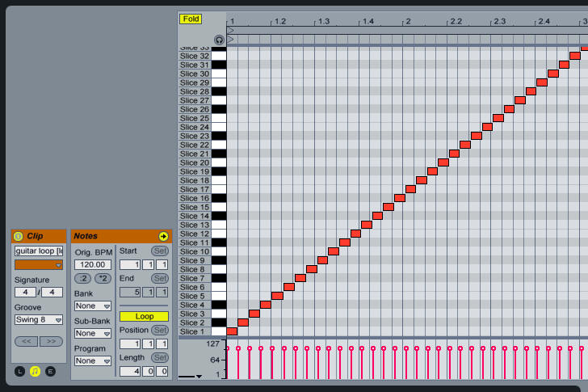
Task: Open the Groove Swing 8 dropdown
Action: tap(39, 319)
